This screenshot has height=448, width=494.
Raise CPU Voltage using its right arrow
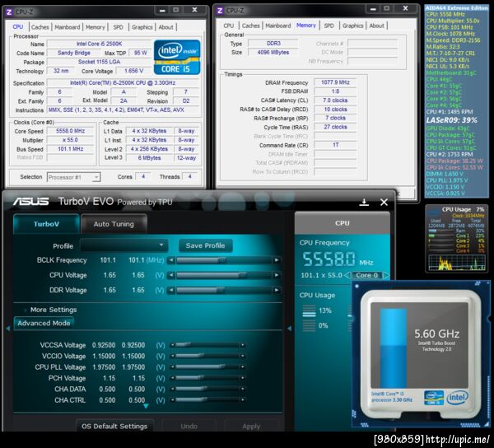(277, 275)
